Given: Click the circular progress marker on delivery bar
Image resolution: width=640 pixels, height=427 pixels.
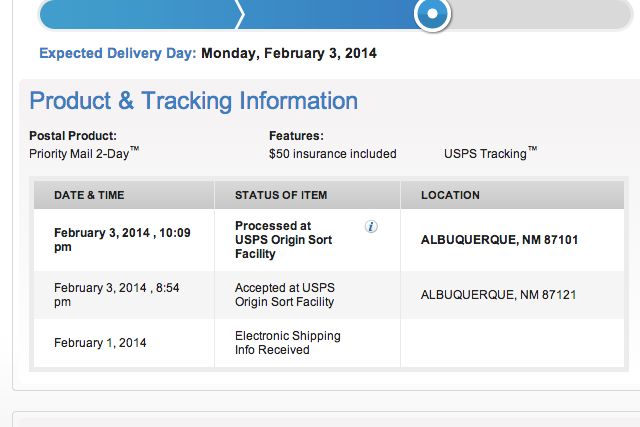Looking at the screenshot, I should 432,14.
